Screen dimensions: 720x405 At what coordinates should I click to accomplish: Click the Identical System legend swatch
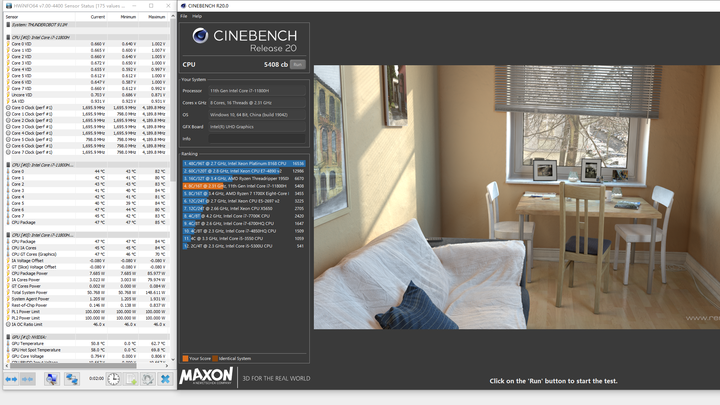coord(215,359)
